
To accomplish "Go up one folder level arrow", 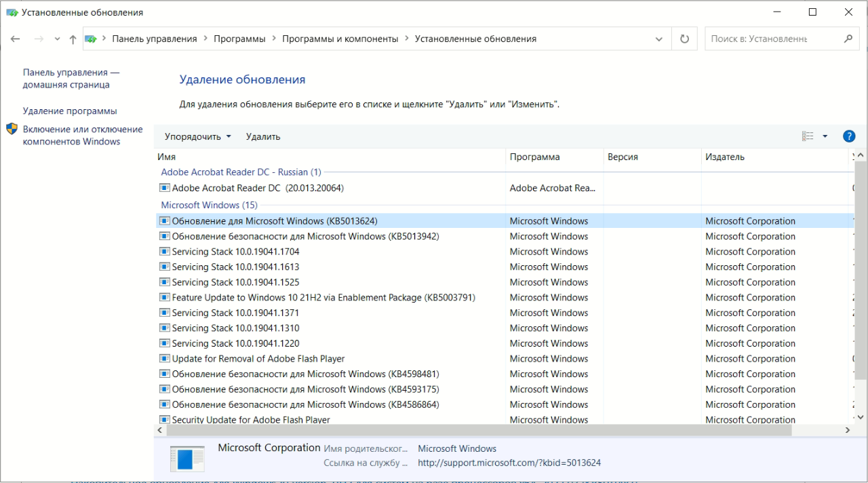I will click(x=73, y=39).
